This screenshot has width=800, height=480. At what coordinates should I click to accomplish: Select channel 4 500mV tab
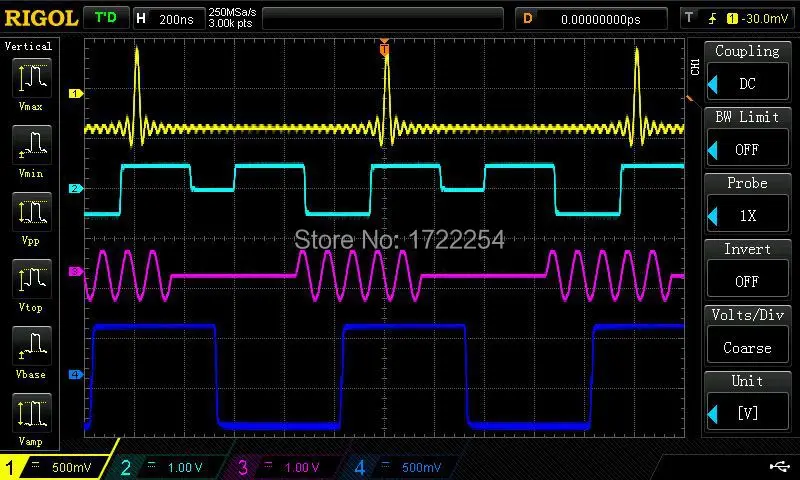click(x=403, y=467)
